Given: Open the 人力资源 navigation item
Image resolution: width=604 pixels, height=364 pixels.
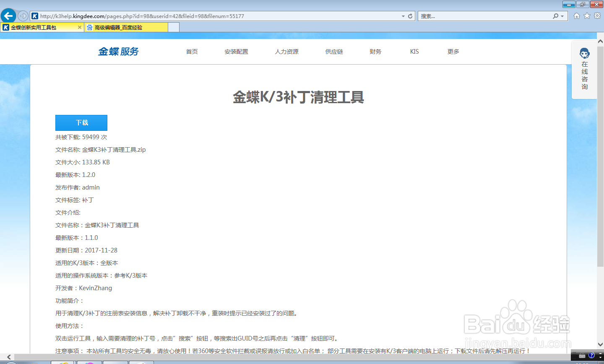Looking at the screenshot, I should [x=287, y=52].
